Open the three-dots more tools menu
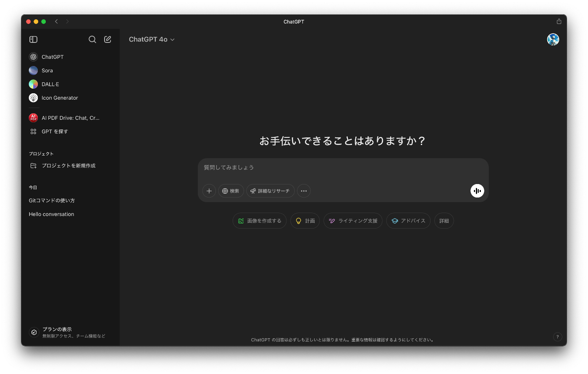Viewport: 588px width, 374px height. (304, 191)
